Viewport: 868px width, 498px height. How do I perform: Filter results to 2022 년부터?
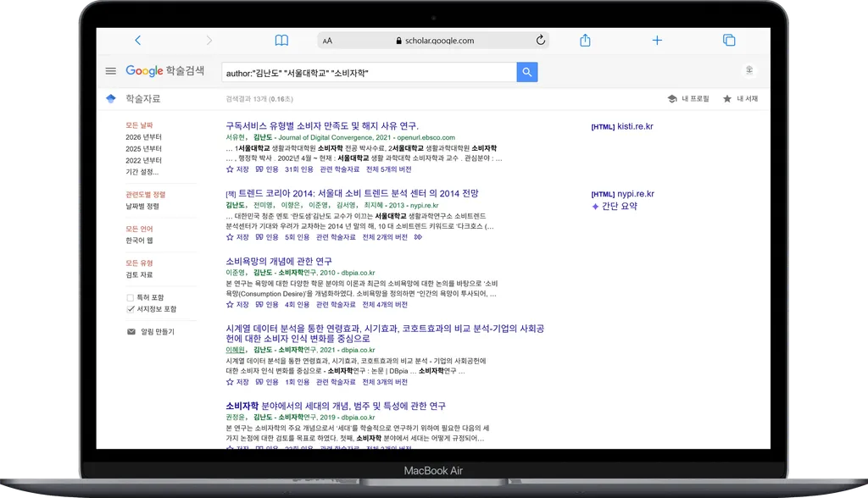pyautogui.click(x=143, y=160)
